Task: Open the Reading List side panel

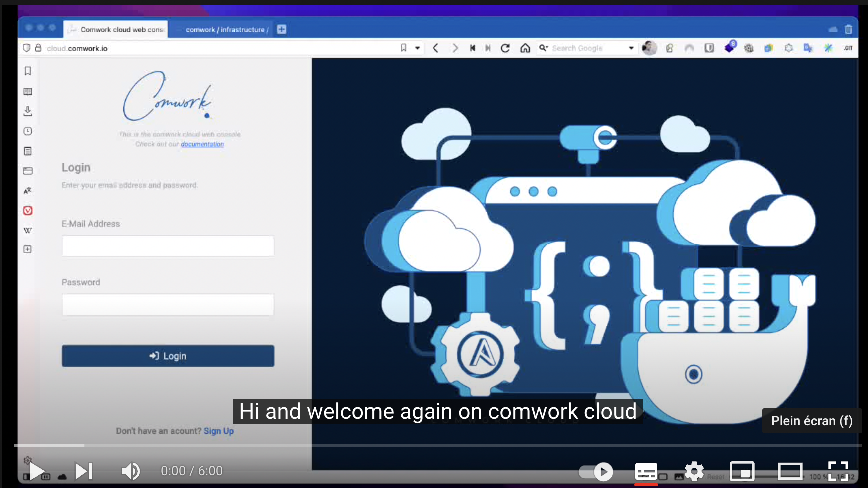Action: tap(28, 91)
